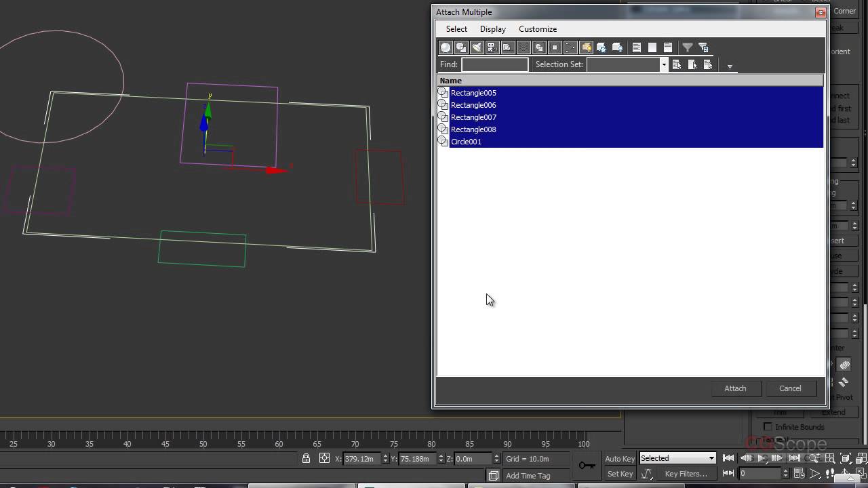Open the Display menu
The image size is (868, 488).
click(x=492, y=29)
